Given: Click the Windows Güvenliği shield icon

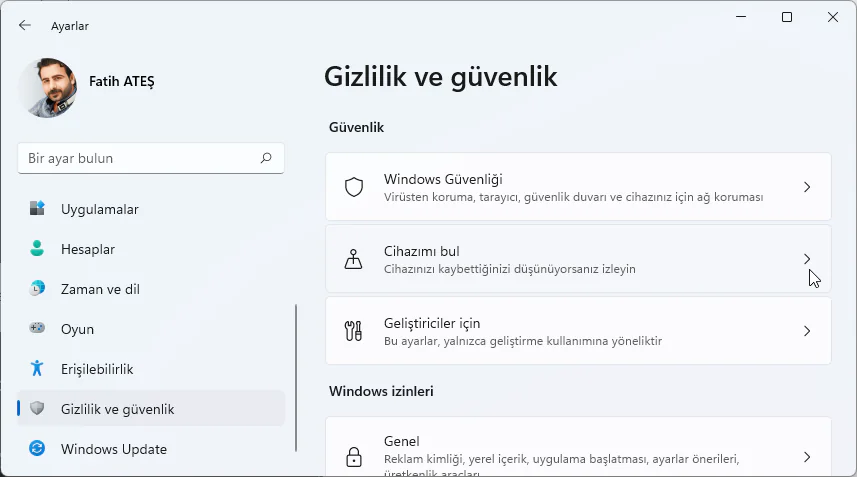Looking at the screenshot, I should coord(353,187).
